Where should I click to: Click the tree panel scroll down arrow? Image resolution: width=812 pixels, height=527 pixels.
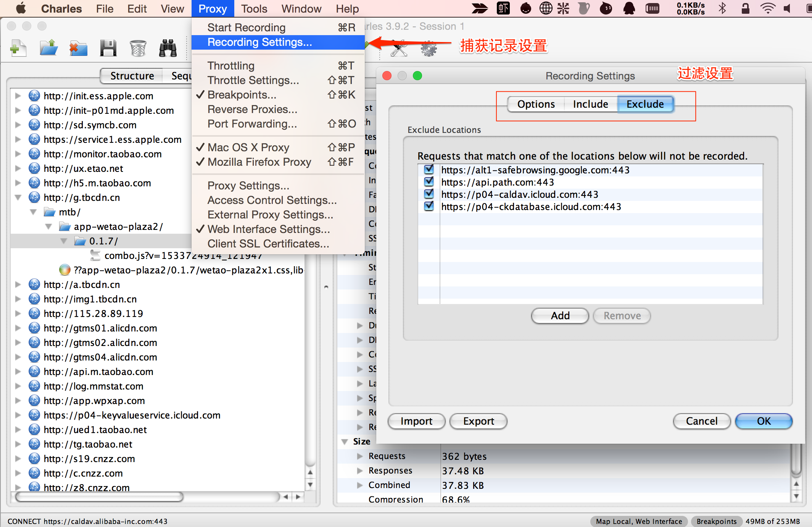[x=310, y=485]
